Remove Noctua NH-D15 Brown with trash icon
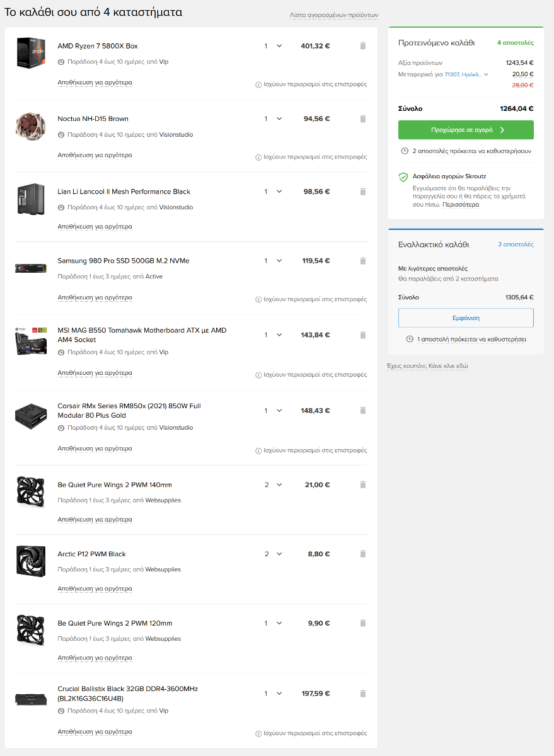This screenshot has width=554, height=756. pos(362,118)
